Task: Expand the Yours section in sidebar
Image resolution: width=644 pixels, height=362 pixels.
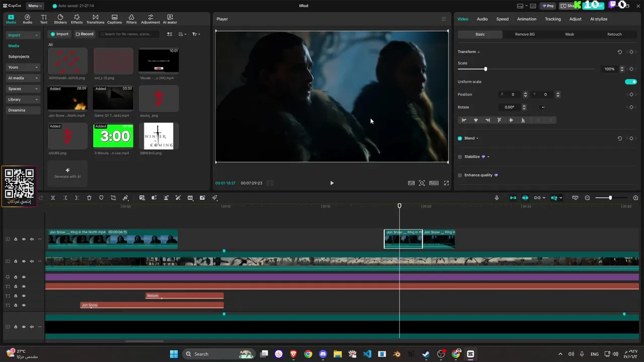Action: tap(23, 67)
